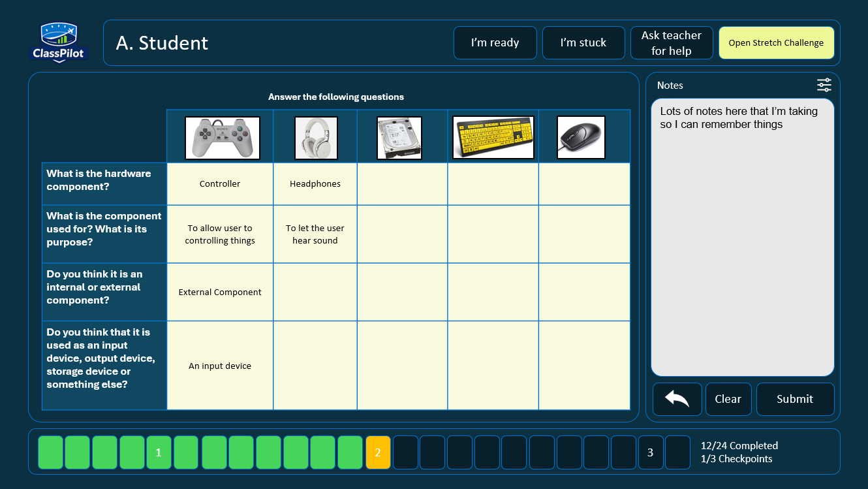The image size is (868, 489).
Task: Select the headphones image
Action: (315, 137)
